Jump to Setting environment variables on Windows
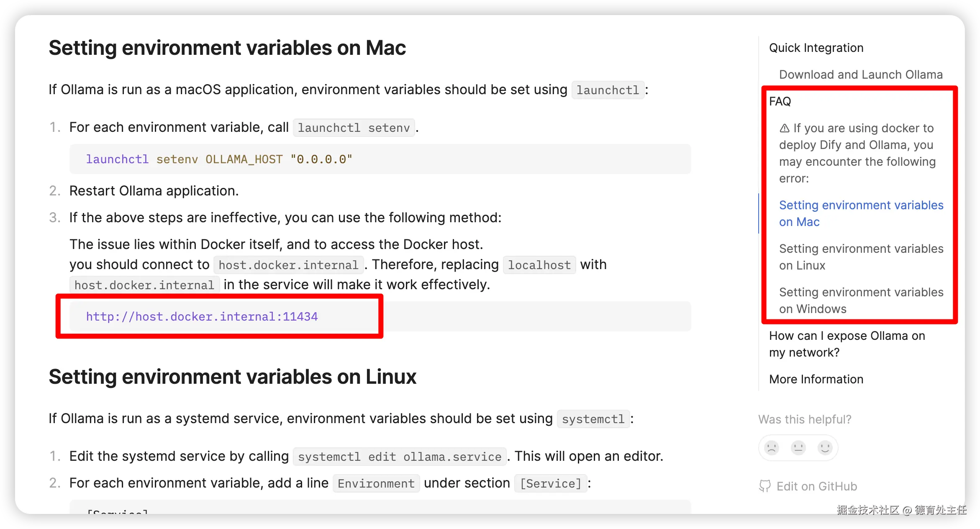980x529 pixels. coord(861,300)
